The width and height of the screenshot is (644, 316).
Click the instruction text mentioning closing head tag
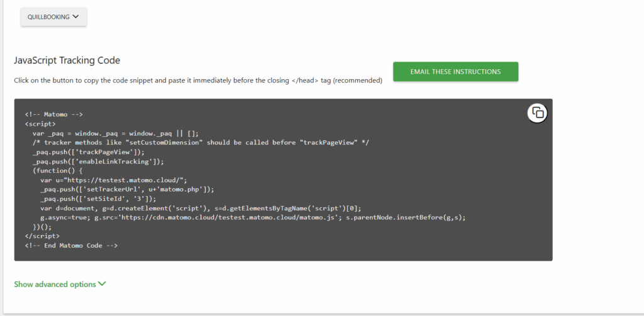pyautogui.click(x=197, y=80)
